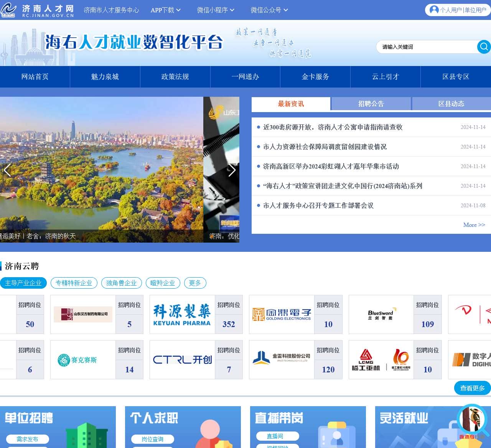The image size is (491, 448).
Task: Open news 近300套房源开放 article
Action: click(333, 127)
